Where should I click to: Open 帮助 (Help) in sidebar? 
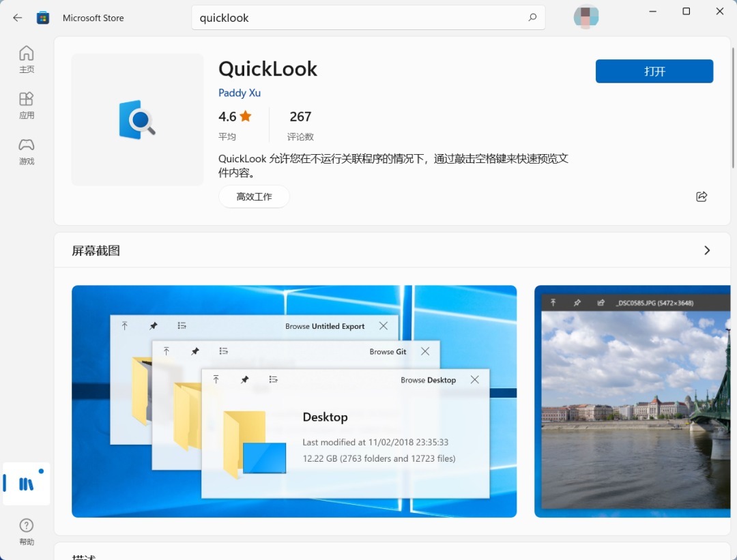27,531
